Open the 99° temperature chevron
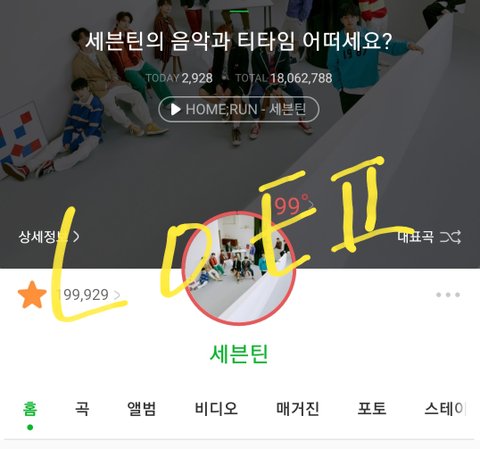The width and height of the screenshot is (480, 449). (x=311, y=204)
